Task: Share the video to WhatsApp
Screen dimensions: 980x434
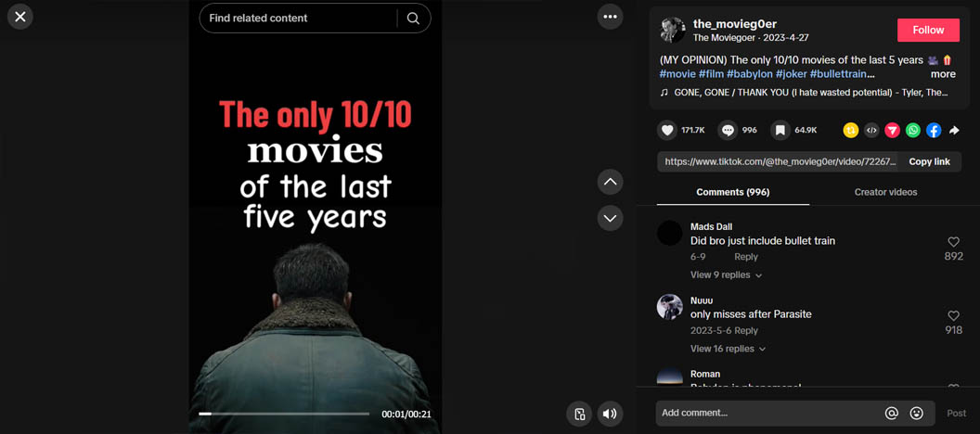Action: (913, 131)
